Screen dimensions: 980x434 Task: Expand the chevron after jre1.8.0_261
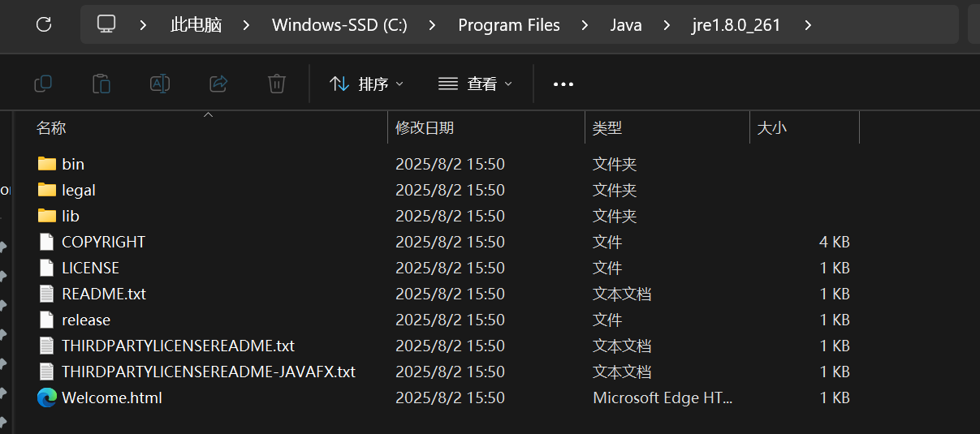pos(807,25)
